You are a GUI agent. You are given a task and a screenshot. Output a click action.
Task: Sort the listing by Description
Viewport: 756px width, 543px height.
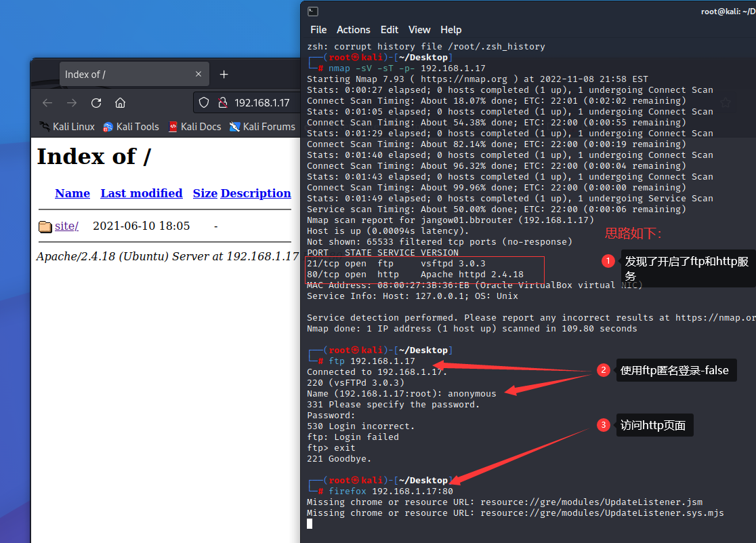tap(255, 193)
